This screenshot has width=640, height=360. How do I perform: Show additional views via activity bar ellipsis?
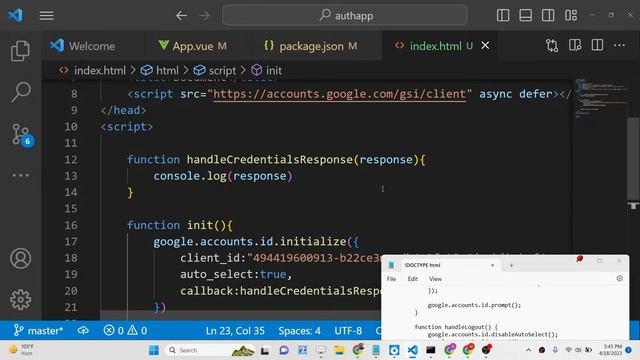tap(20, 176)
